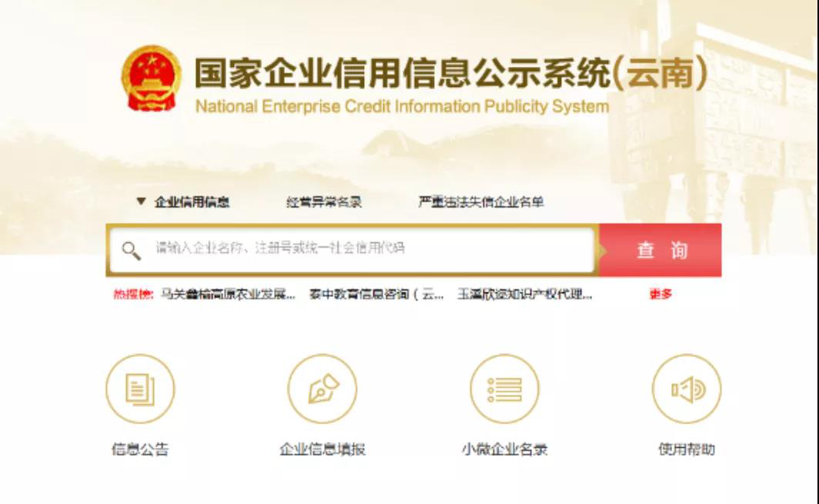The height and width of the screenshot is (504, 819).
Task: Click the magnifier icon in search box
Action: point(131,251)
